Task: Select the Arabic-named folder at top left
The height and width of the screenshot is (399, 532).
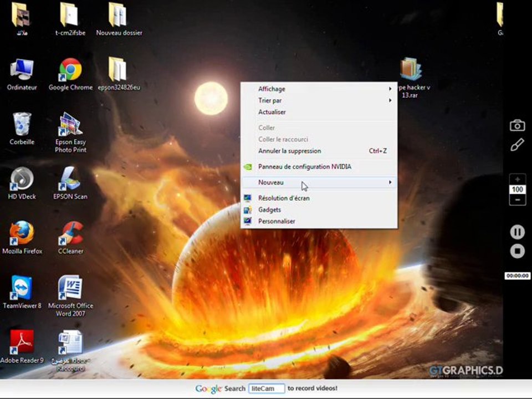Action: click(x=22, y=20)
